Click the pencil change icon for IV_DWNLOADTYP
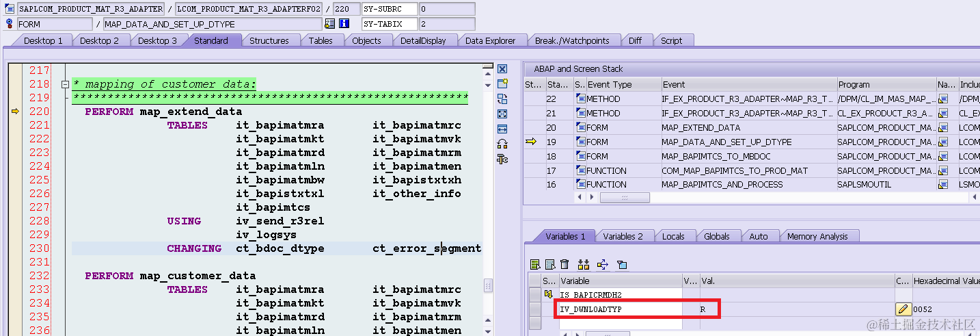Screen dimensions: 980x336 tap(903, 309)
